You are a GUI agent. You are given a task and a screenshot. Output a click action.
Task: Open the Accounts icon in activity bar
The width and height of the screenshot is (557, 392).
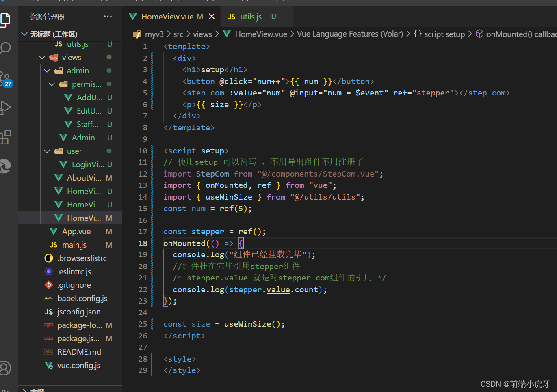pos(5,368)
